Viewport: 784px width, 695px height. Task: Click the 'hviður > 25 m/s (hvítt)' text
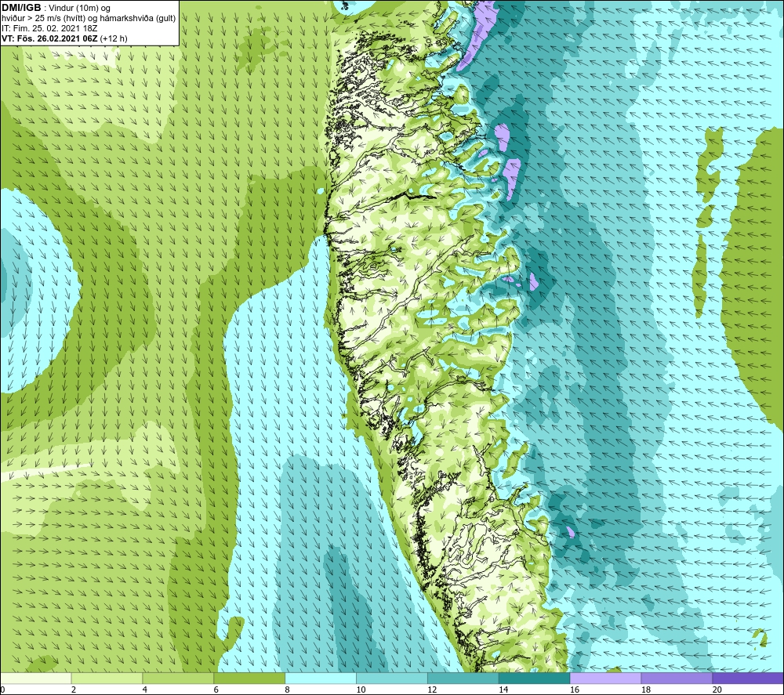(x=44, y=19)
